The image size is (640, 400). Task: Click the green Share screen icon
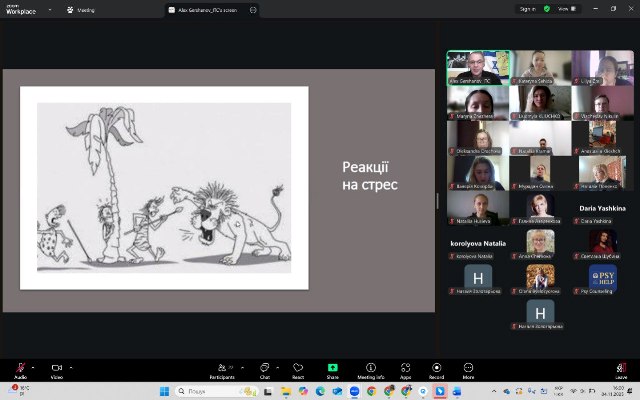(x=332, y=369)
